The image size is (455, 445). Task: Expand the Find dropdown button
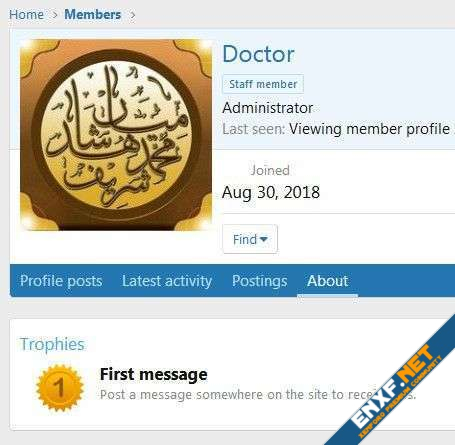250,239
